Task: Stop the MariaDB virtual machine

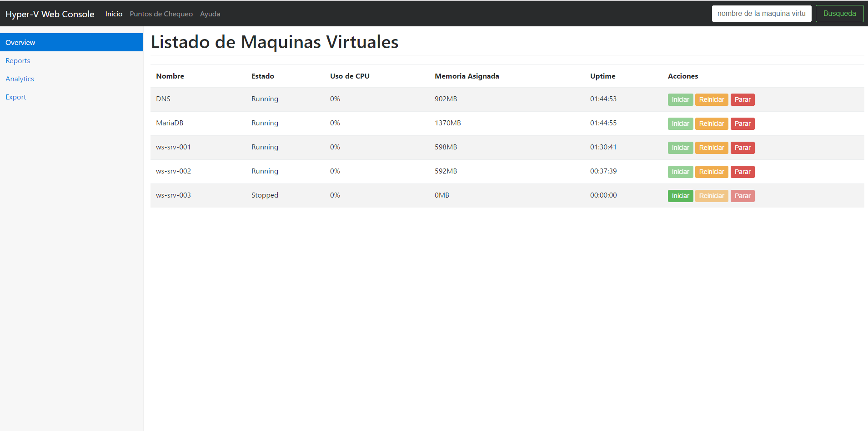Action: [742, 124]
